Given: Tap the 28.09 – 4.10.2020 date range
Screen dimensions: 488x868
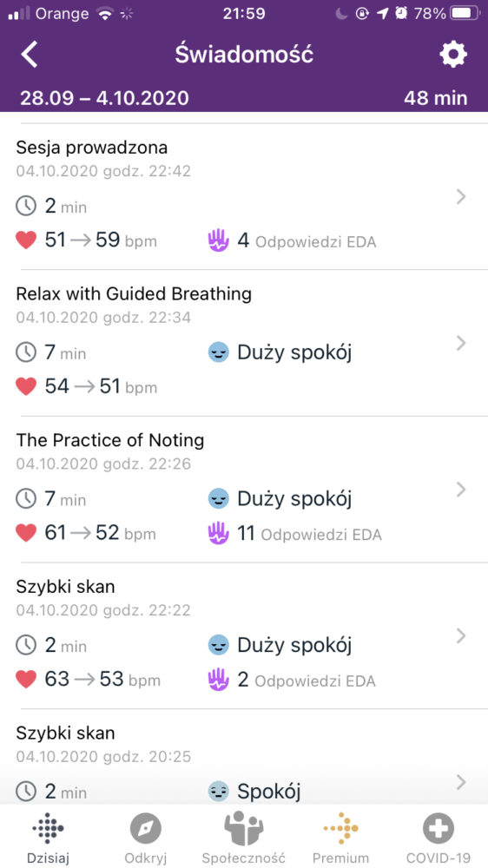Looking at the screenshot, I should click(x=104, y=99).
